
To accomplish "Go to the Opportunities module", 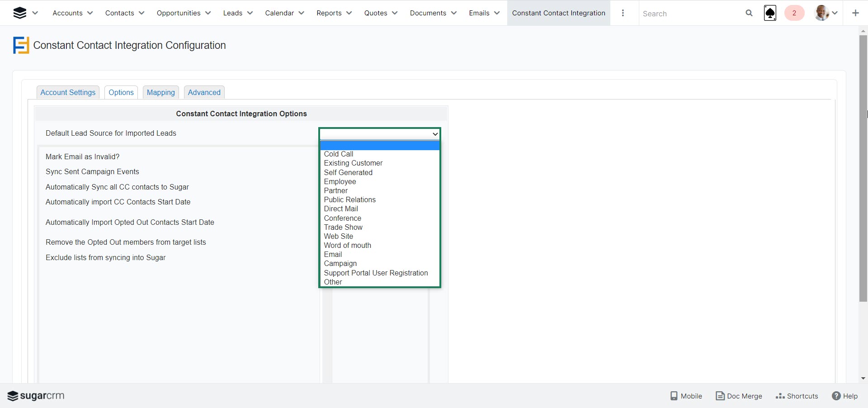I will coord(179,13).
